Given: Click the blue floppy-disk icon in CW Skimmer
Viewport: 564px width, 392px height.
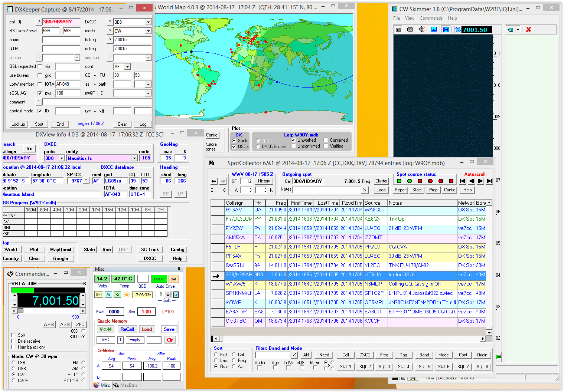Looking at the screenshot, I should point(446,30).
